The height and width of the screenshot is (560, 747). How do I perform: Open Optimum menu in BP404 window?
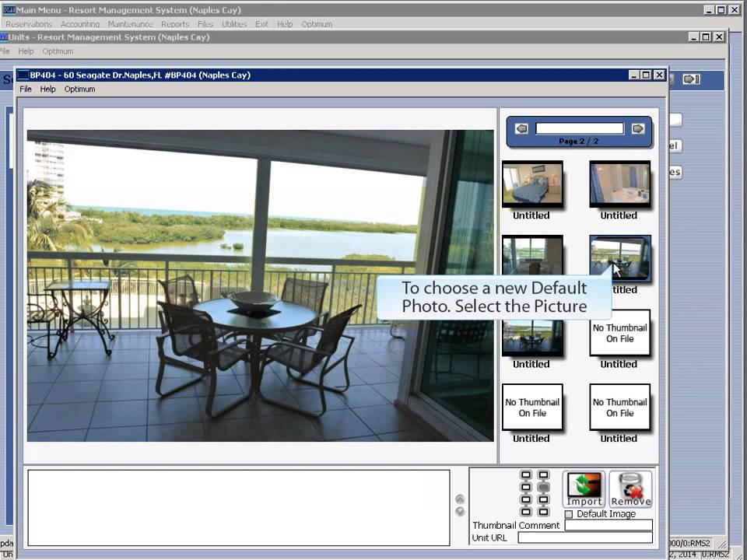point(79,89)
